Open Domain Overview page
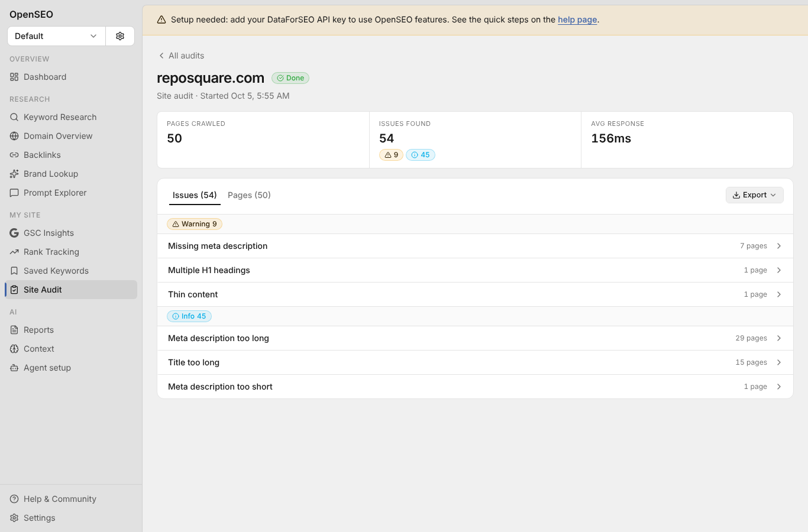Viewport: 808px width, 532px height. (x=71, y=136)
